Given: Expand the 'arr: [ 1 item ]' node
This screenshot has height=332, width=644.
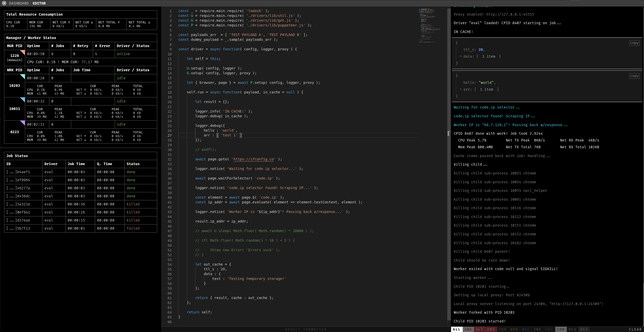Looking at the screenshot, I should pyautogui.click(x=461, y=89).
